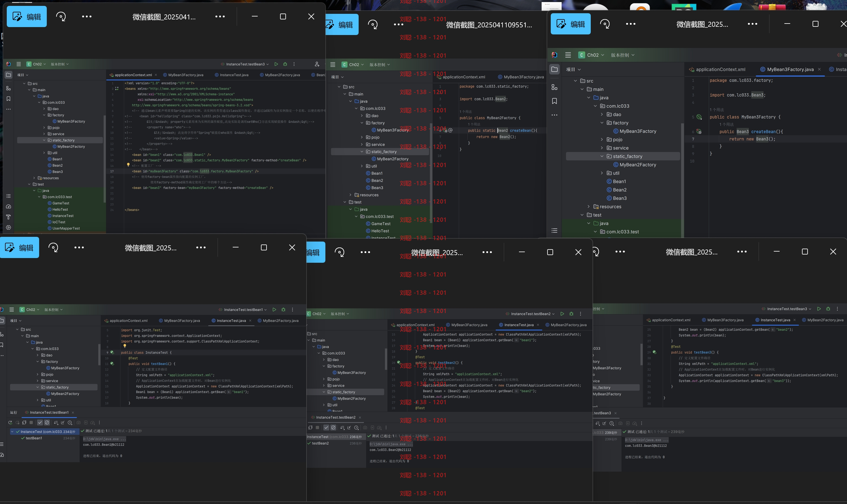Select MyBean2Factory.java tab in XML screenshot window
Image resolution: width=847 pixels, height=504 pixels.
click(x=279, y=75)
